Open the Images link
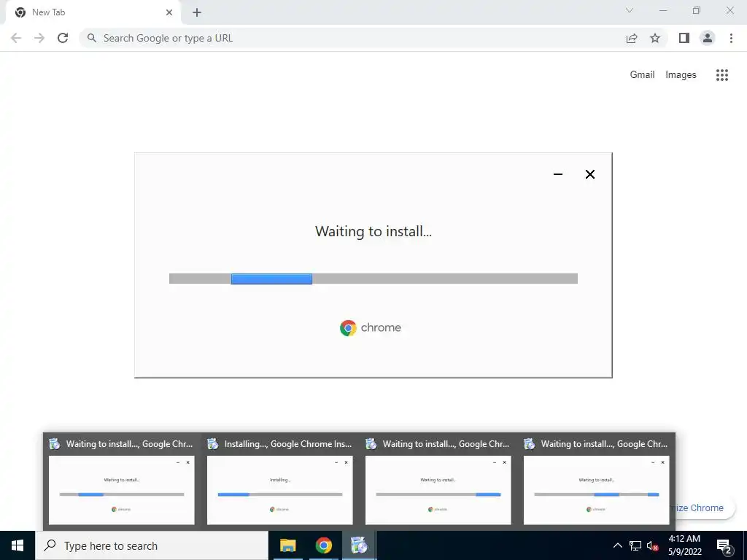The width and height of the screenshot is (747, 560). 681,75
